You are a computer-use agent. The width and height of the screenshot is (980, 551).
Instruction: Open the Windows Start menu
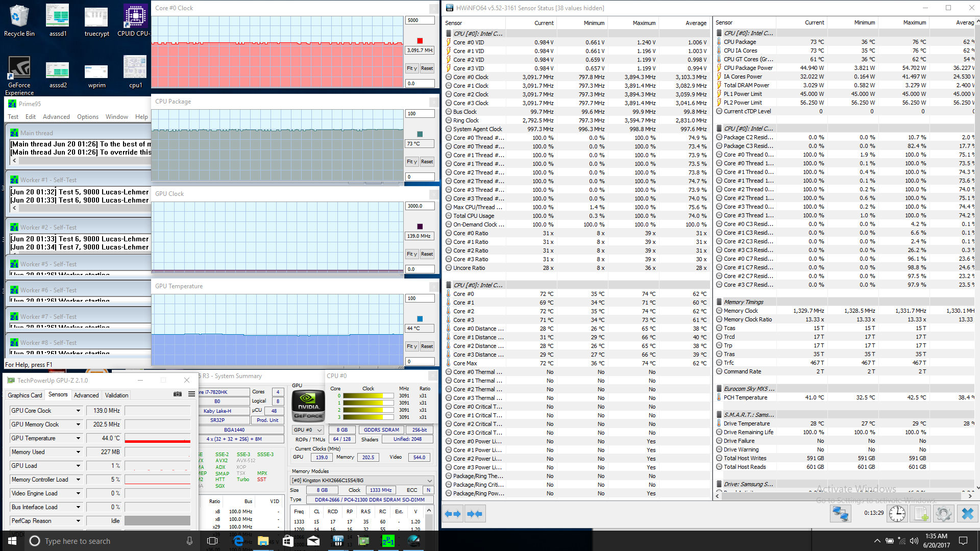pyautogui.click(x=12, y=541)
